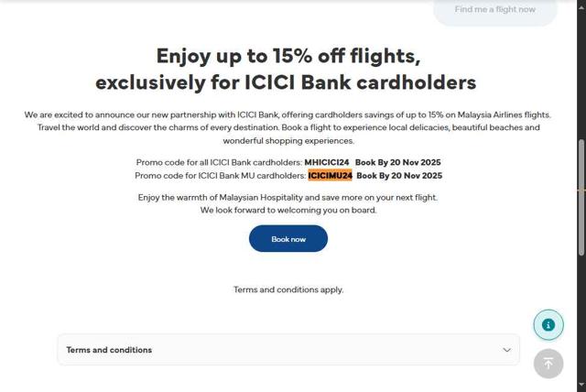This screenshot has height=392, width=586.
Task: Click "Book By 20 Nov 2025" beside MHICICI24
Action: pyautogui.click(x=397, y=162)
